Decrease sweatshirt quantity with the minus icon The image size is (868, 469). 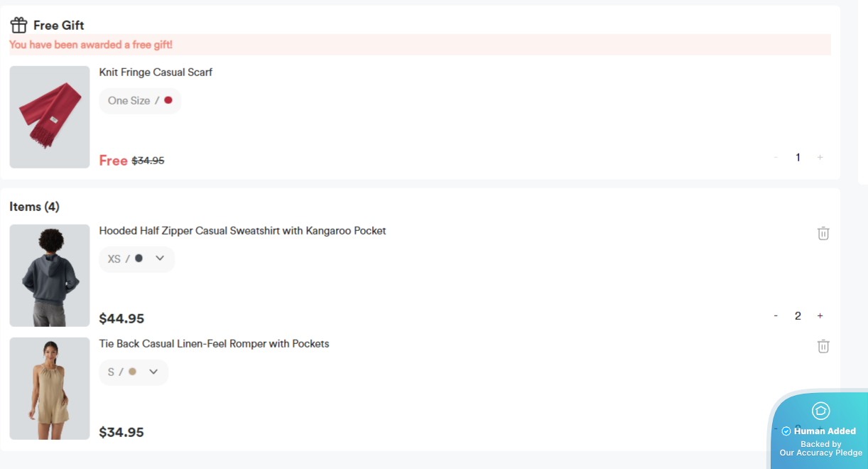(x=776, y=316)
